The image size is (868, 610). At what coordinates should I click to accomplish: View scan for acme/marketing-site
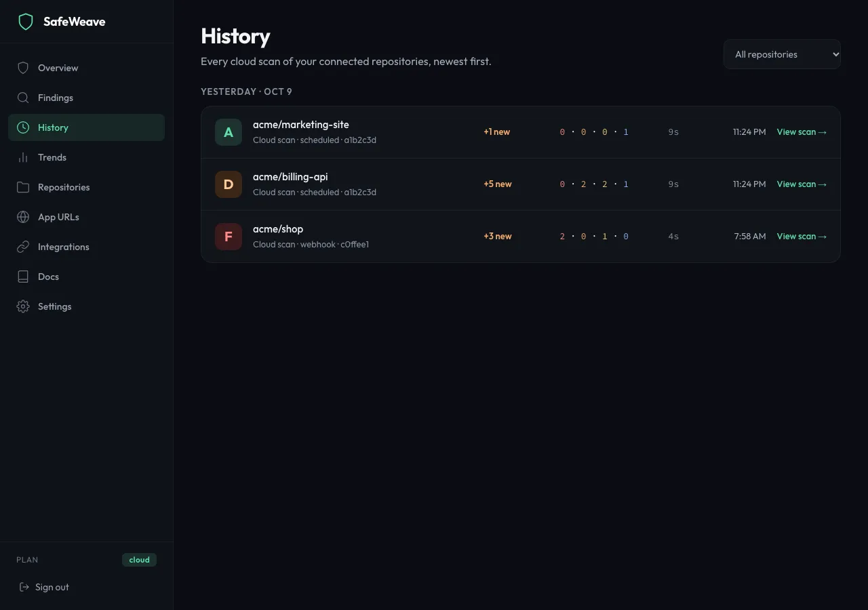(x=802, y=132)
